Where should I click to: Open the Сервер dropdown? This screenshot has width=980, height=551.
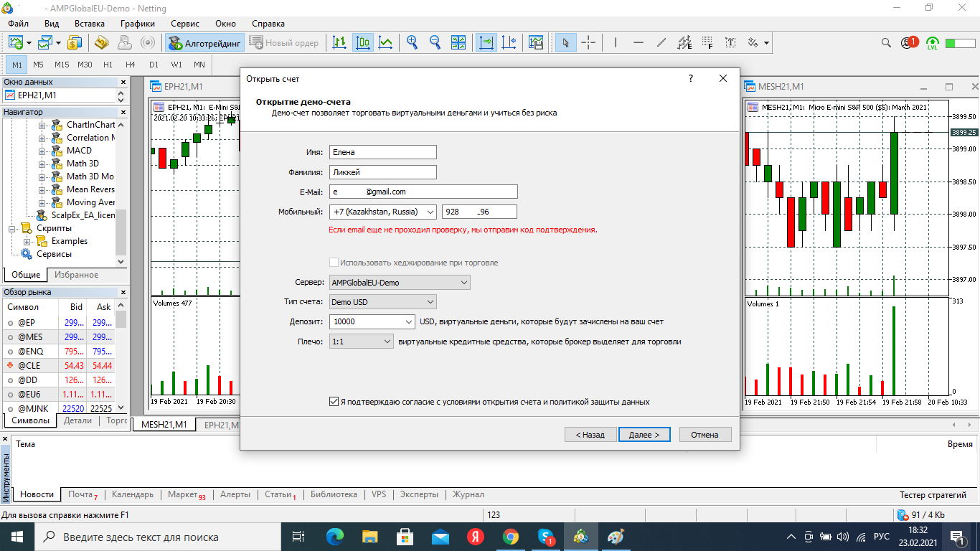(400, 283)
